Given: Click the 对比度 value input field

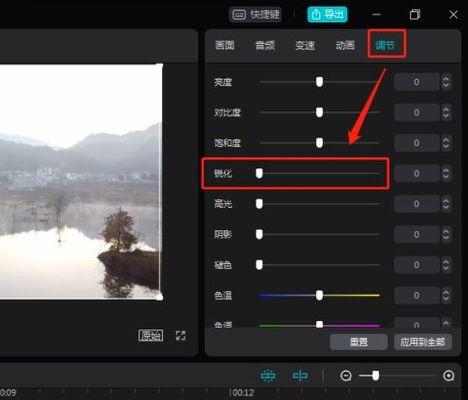Looking at the screenshot, I should coord(416,112).
